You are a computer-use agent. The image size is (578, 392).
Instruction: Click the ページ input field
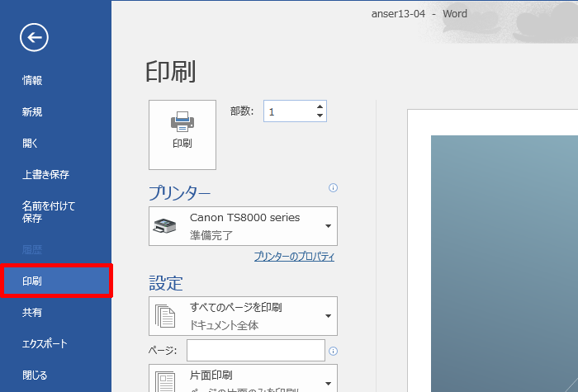pos(256,351)
